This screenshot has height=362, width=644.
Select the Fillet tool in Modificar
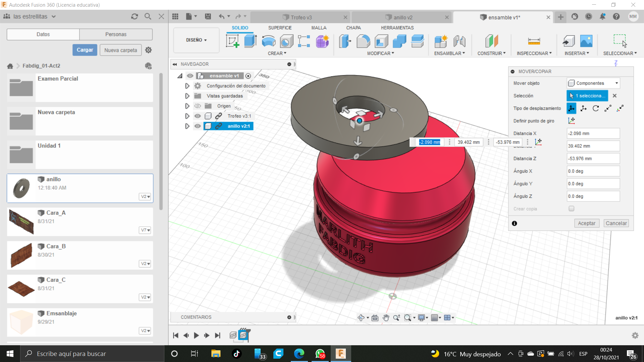click(x=363, y=41)
